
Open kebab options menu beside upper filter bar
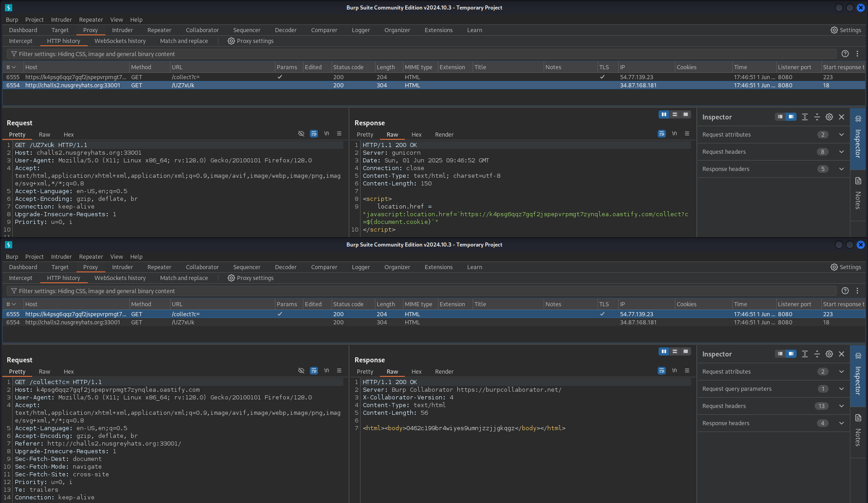coord(857,54)
